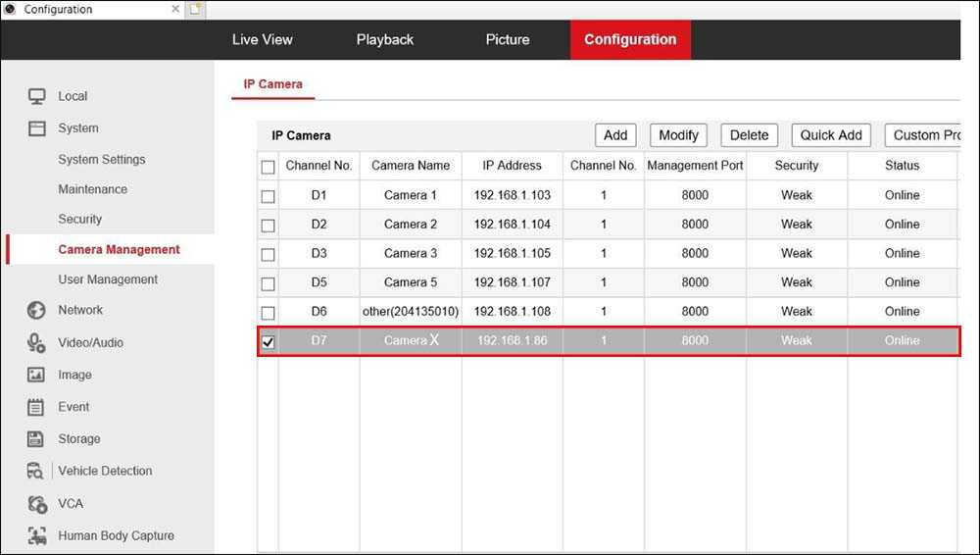Click the Image settings icon
Image resolution: width=980 pixels, height=555 pixels.
tap(37, 375)
